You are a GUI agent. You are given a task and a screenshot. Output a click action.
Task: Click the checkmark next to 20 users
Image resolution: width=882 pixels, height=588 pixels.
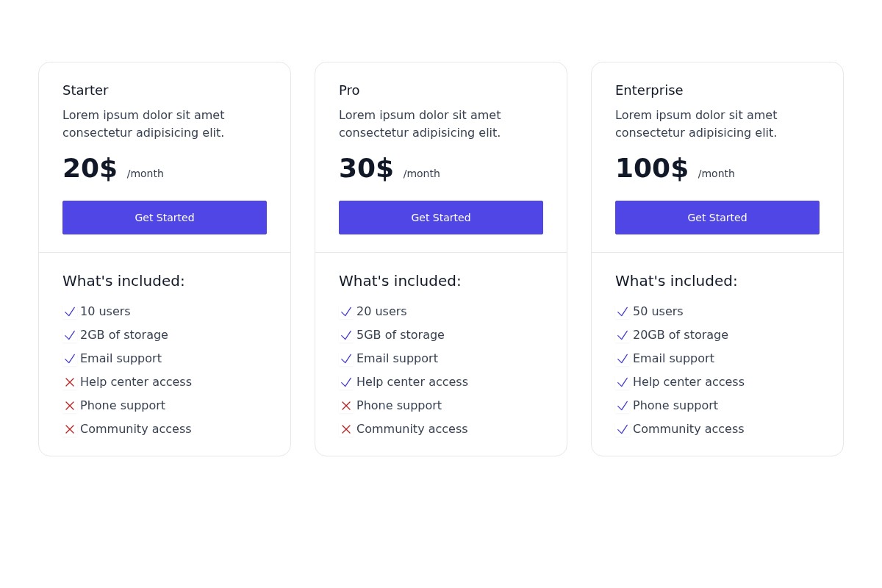pyautogui.click(x=346, y=312)
